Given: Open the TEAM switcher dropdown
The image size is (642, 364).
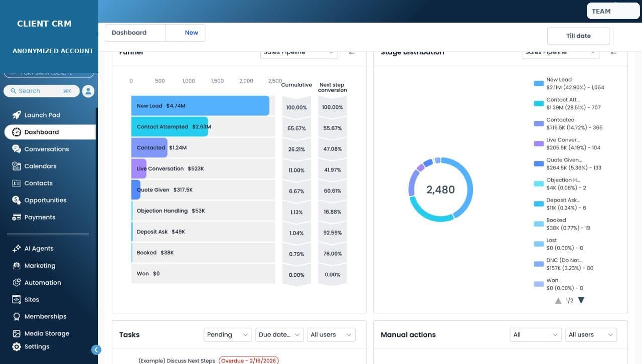Looking at the screenshot, I should point(613,11).
